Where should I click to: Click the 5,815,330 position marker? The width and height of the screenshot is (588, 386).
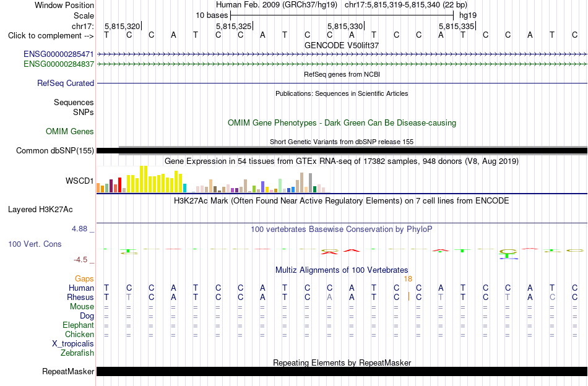click(345, 26)
